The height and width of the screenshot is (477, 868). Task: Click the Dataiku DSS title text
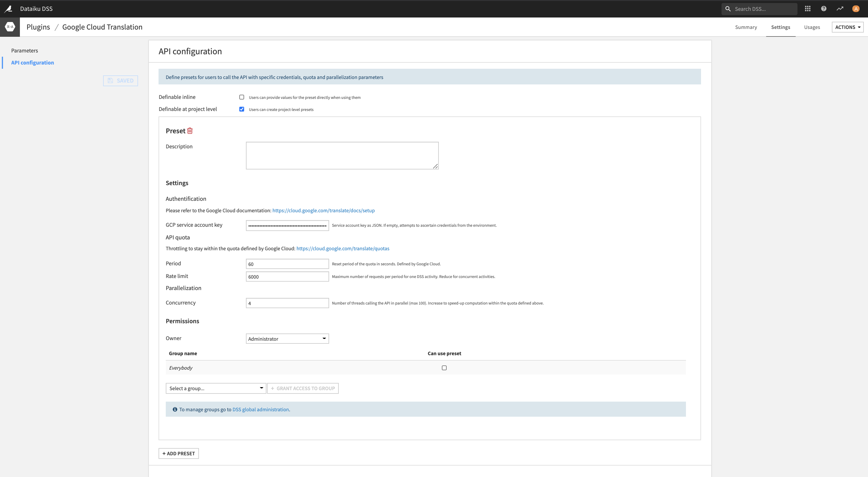coord(36,9)
